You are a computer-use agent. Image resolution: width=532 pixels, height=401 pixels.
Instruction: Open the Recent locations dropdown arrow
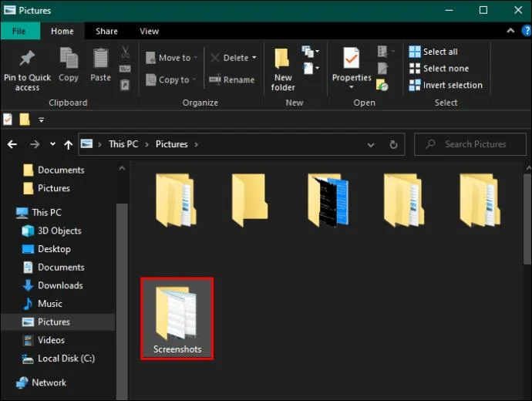click(x=52, y=144)
